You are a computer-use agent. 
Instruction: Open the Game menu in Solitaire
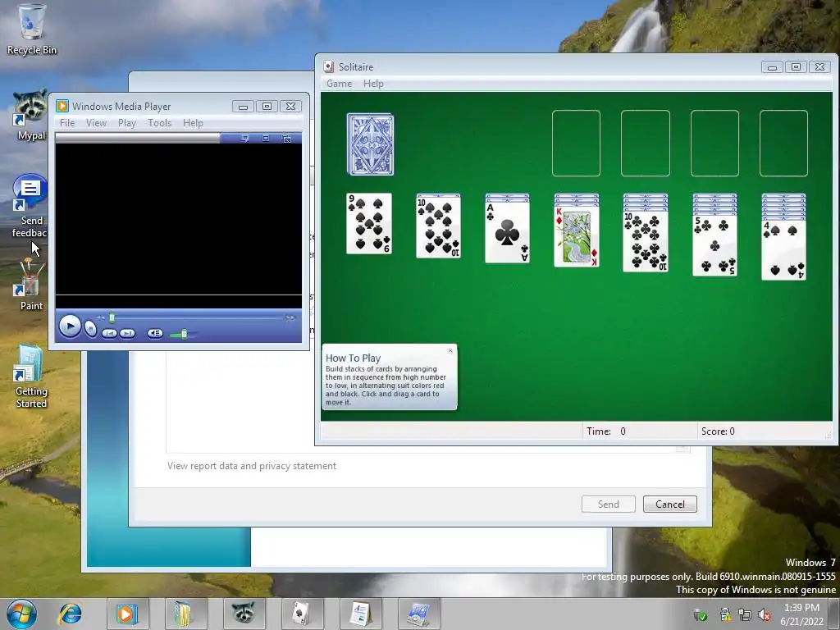[x=339, y=84]
